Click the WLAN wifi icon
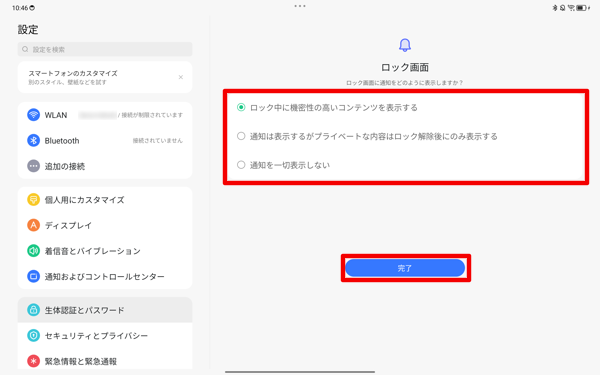 [33, 114]
